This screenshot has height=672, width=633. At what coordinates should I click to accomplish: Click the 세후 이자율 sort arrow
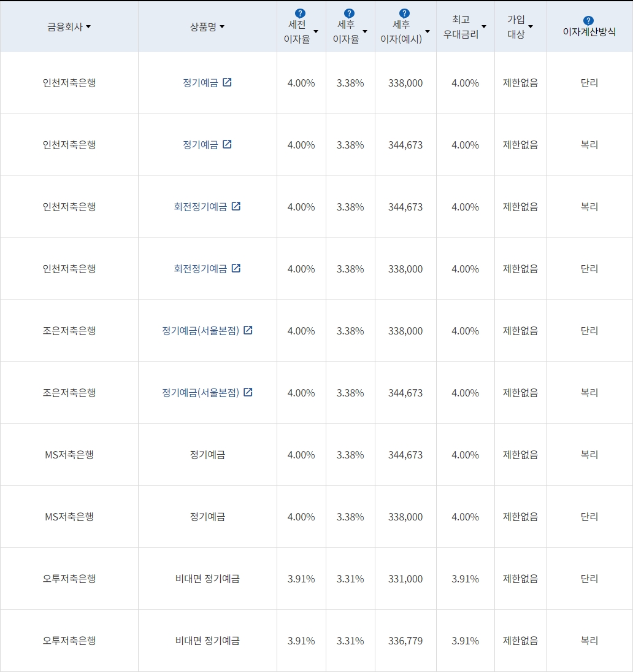point(365,32)
